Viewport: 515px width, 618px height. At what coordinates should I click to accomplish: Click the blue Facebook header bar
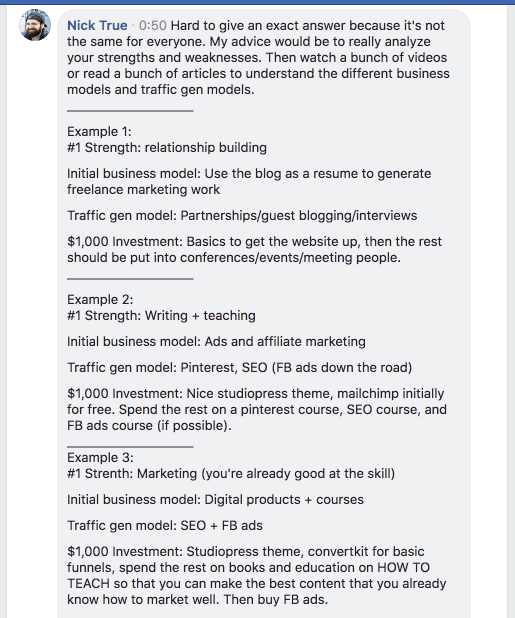pos(257,2)
